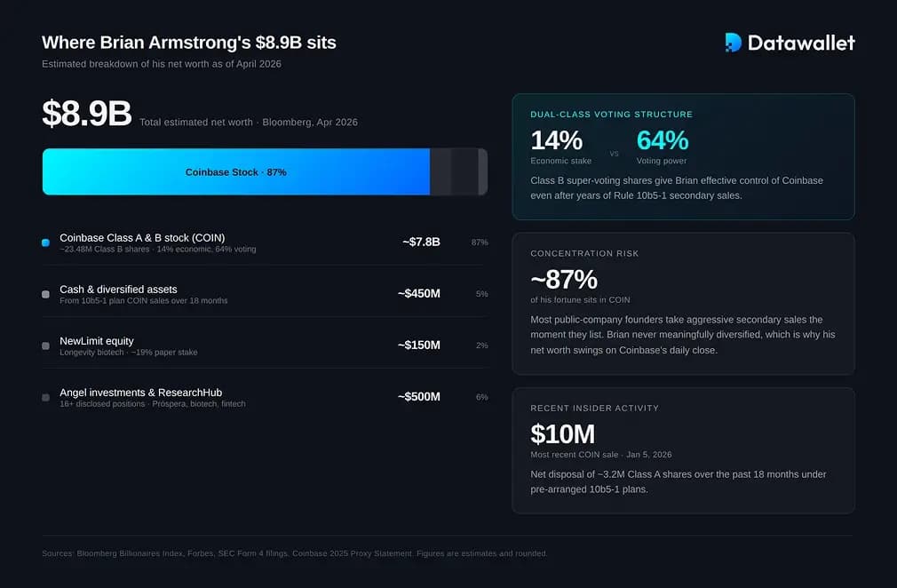897x588 pixels.
Task: Click the $10M figure
Action: pyautogui.click(x=562, y=434)
